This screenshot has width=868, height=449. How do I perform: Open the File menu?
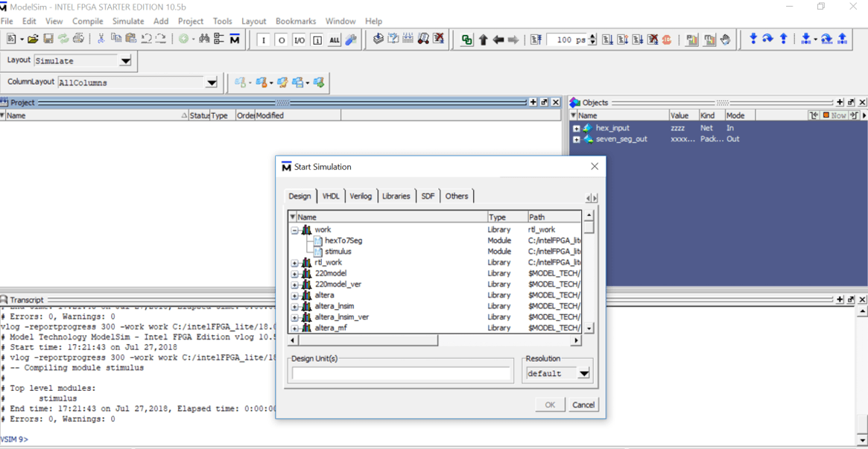click(7, 21)
